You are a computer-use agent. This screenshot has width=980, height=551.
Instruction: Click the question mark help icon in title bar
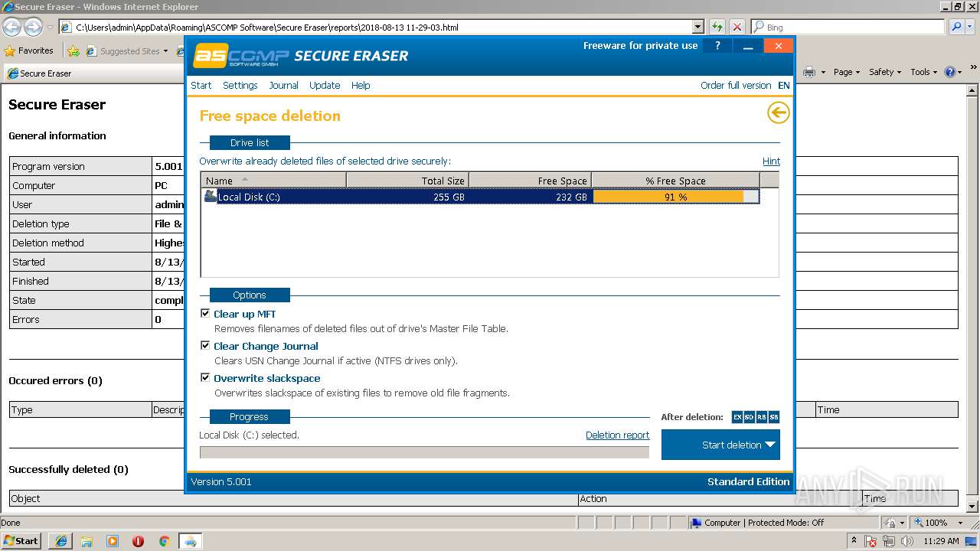(x=717, y=46)
